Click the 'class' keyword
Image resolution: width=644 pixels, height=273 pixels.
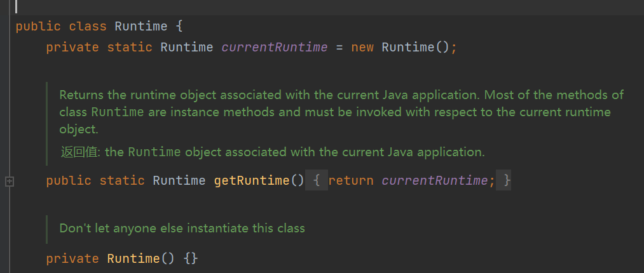tap(88, 27)
